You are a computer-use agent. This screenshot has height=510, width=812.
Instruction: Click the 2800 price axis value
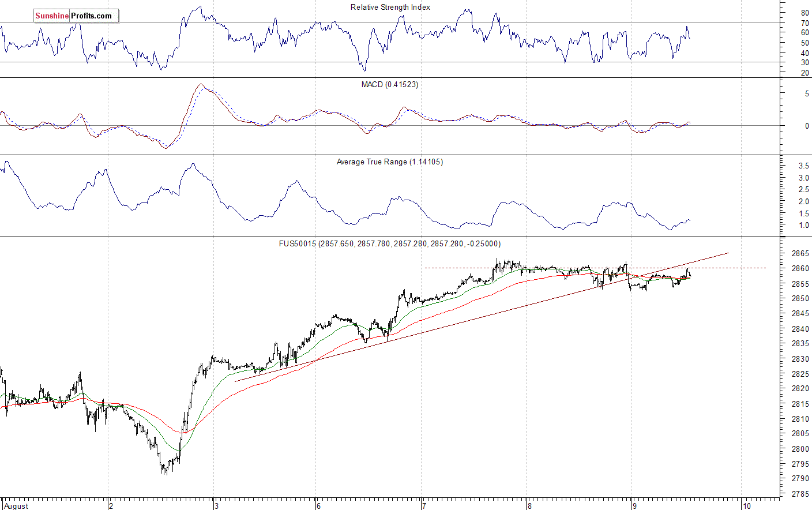[800, 449]
